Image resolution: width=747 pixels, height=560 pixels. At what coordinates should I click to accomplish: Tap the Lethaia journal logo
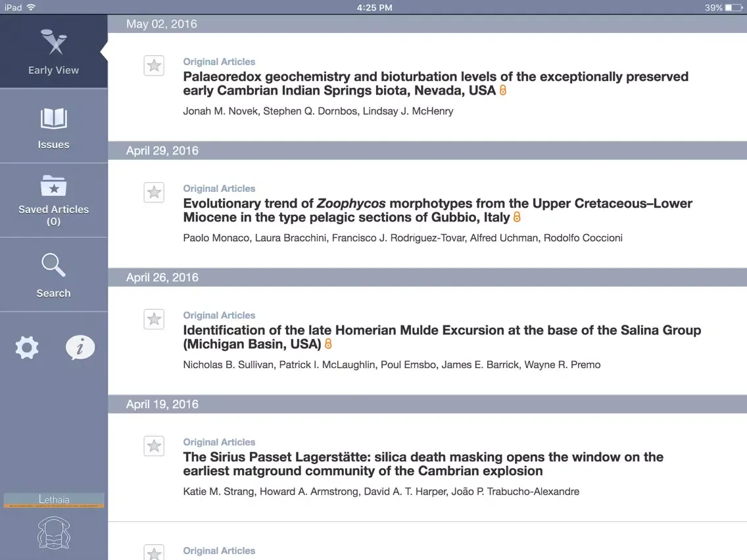pyautogui.click(x=54, y=500)
